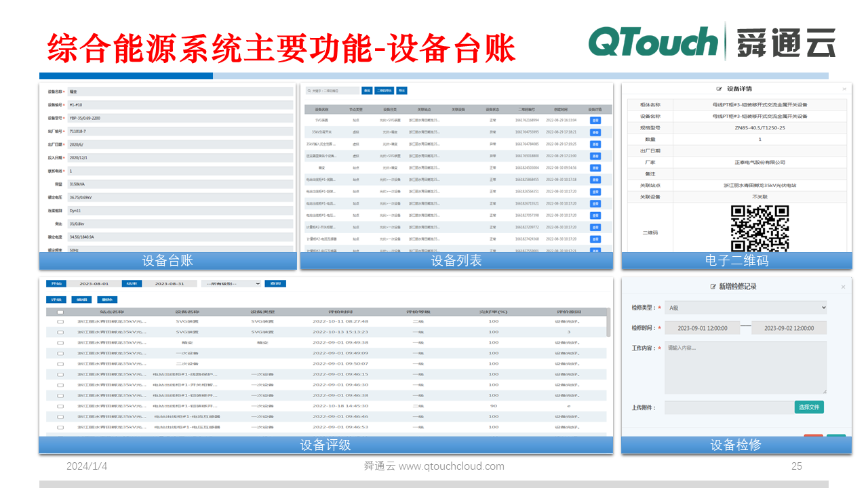Check the 箱变 row checkbox
This screenshot has width=868, height=488.
point(59,342)
